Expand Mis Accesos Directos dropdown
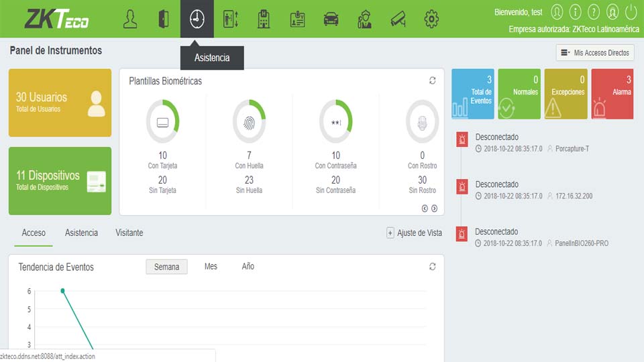This screenshot has height=362, width=644. point(595,52)
